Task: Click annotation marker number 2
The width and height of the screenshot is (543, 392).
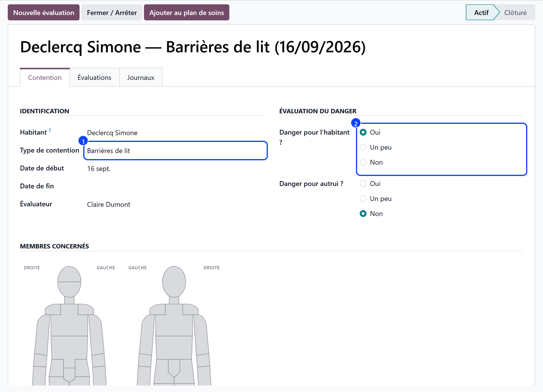Action: [356, 123]
